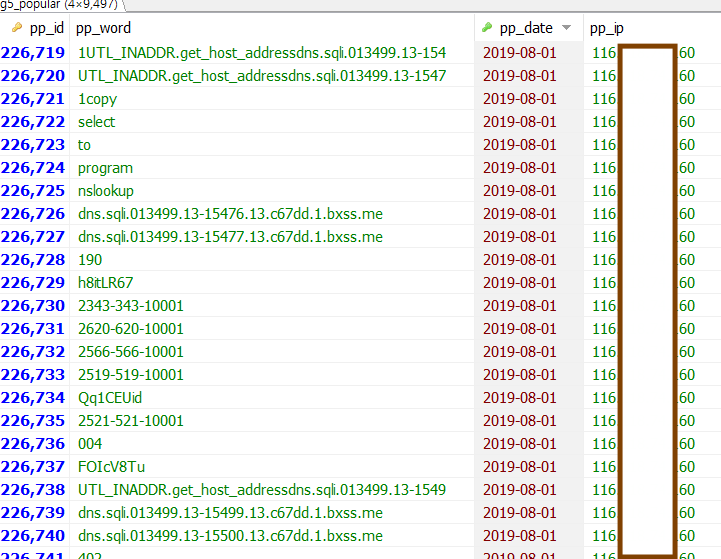Click the pp_word cell 'to'
Screen dimensions: 721x559
272,145
